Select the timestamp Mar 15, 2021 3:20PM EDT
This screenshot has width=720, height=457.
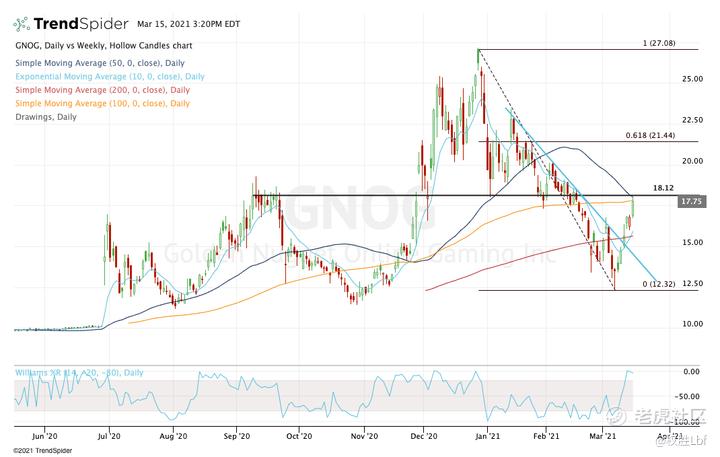click(x=188, y=24)
